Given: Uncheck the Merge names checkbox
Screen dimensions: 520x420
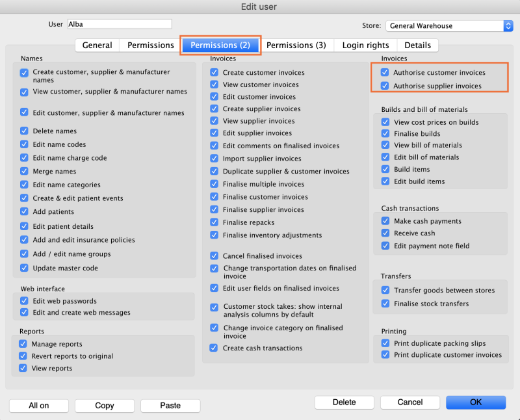Looking at the screenshot, I should 23,172.
